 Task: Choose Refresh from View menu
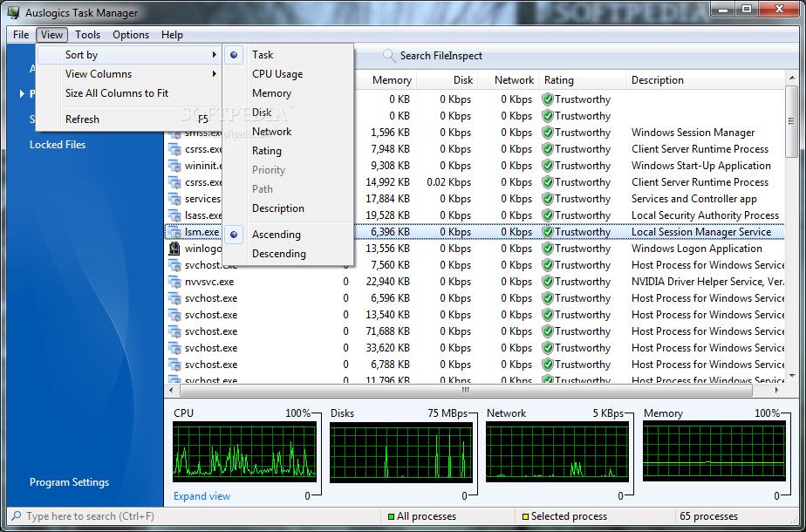point(129,119)
